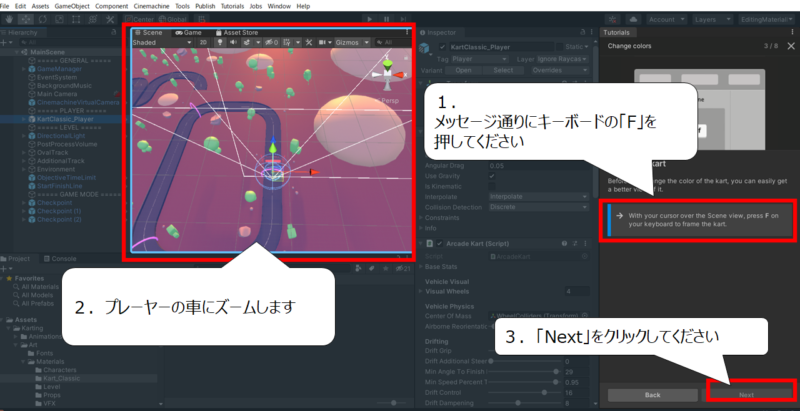Open the Layers dropdown
Image resolution: width=800 pixels, height=411 pixels.
click(712, 19)
